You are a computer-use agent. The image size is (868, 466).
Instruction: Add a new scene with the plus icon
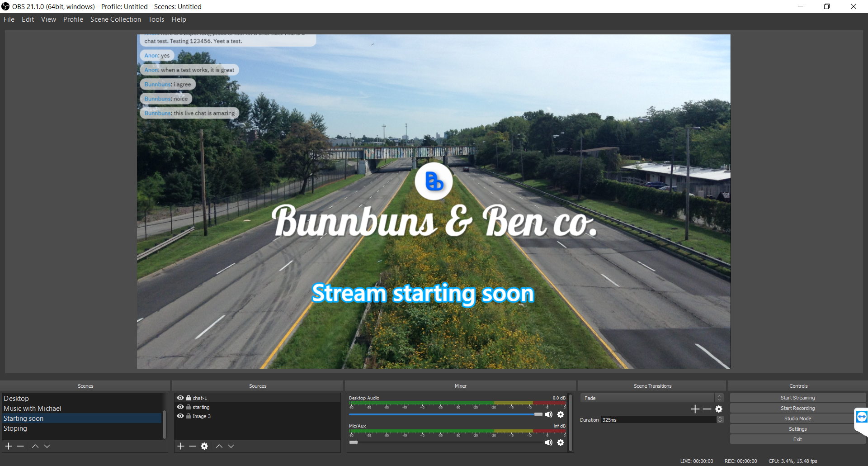click(9, 446)
